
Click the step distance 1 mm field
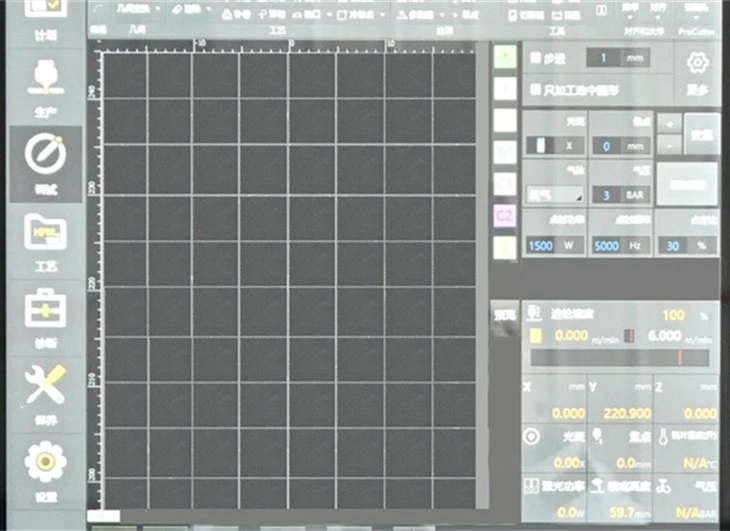tap(618, 58)
